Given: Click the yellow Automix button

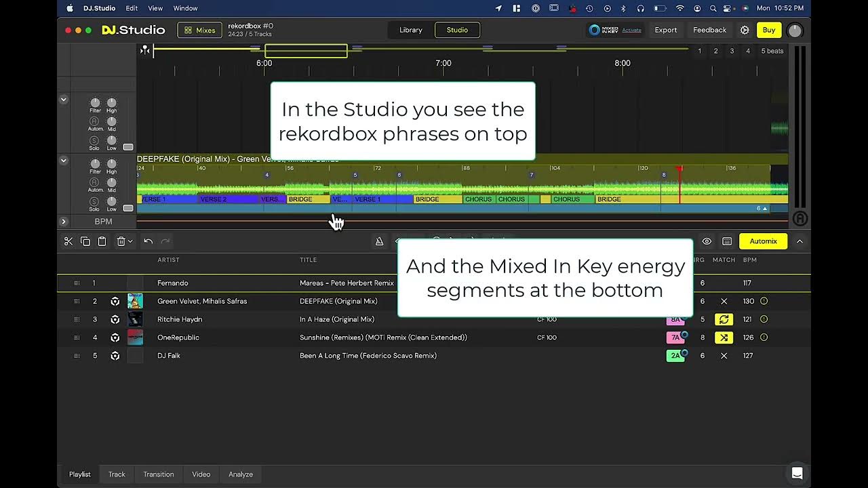Looking at the screenshot, I should (x=763, y=241).
